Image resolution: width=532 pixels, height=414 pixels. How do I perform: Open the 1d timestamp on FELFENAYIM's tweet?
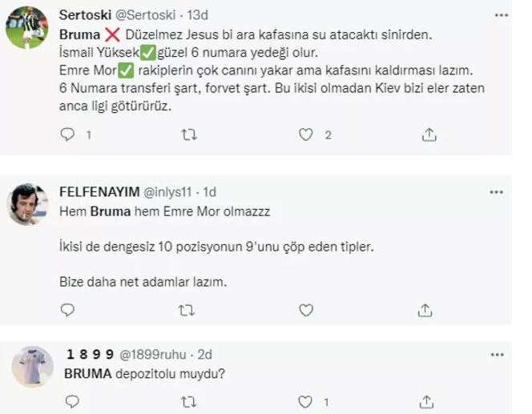(x=210, y=192)
